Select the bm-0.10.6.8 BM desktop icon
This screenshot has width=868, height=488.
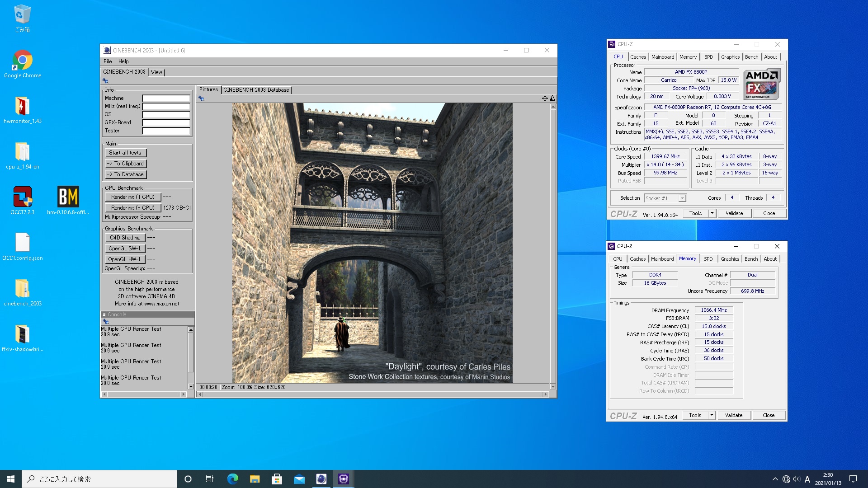[68, 201]
